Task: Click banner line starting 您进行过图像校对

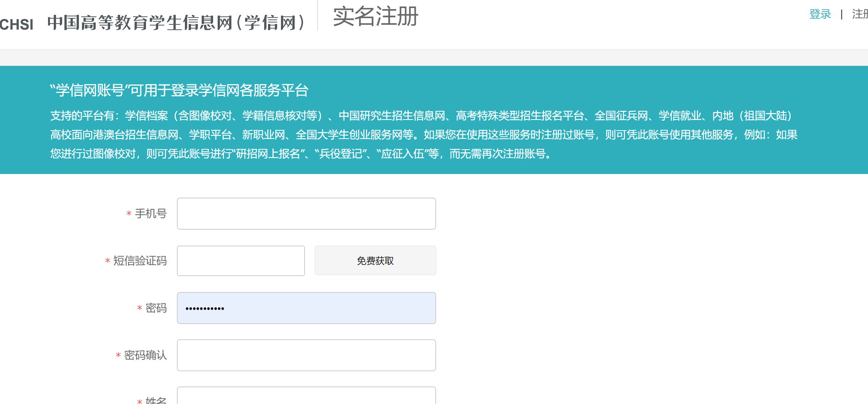Action: [x=301, y=154]
